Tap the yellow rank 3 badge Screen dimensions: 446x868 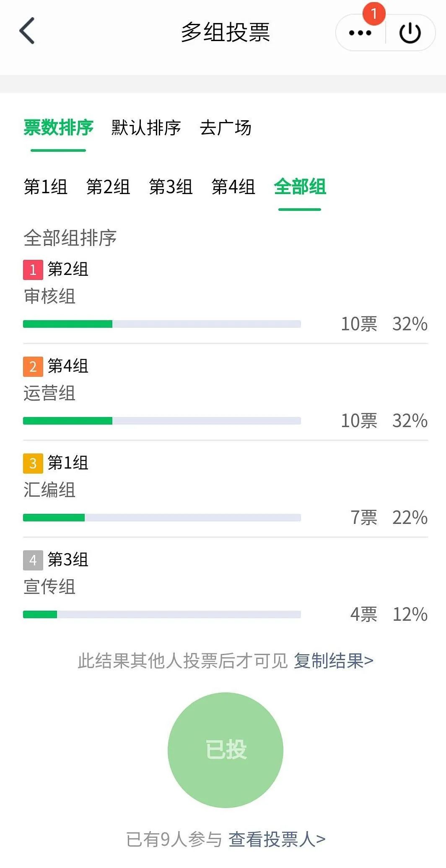click(x=33, y=463)
